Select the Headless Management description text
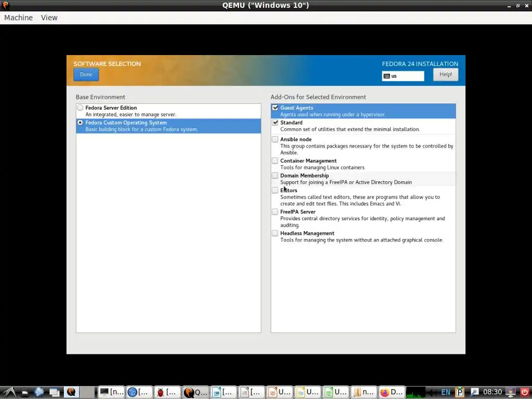This screenshot has width=532, height=399. point(362,240)
